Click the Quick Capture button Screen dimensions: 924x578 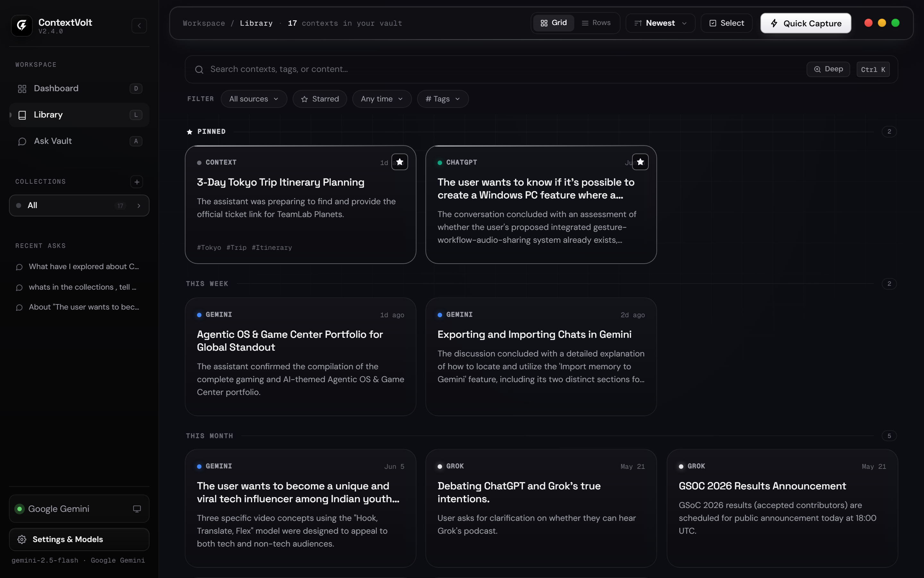pos(806,23)
